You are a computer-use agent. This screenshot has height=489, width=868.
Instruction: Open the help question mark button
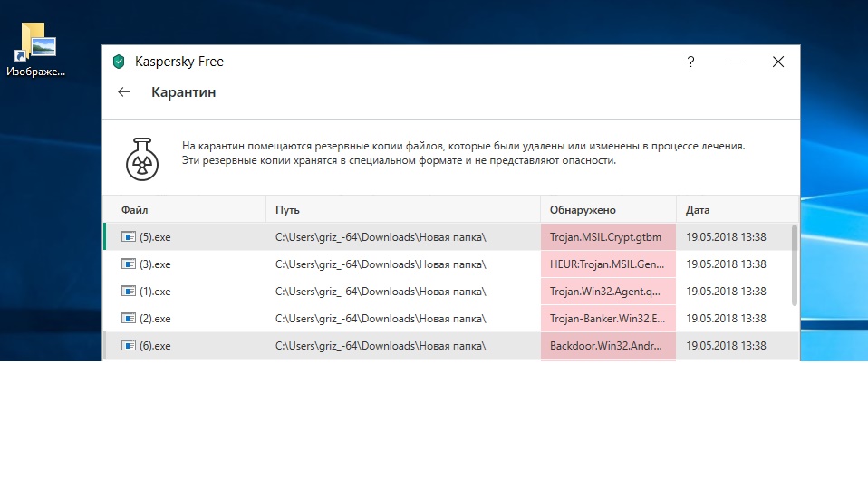690,62
